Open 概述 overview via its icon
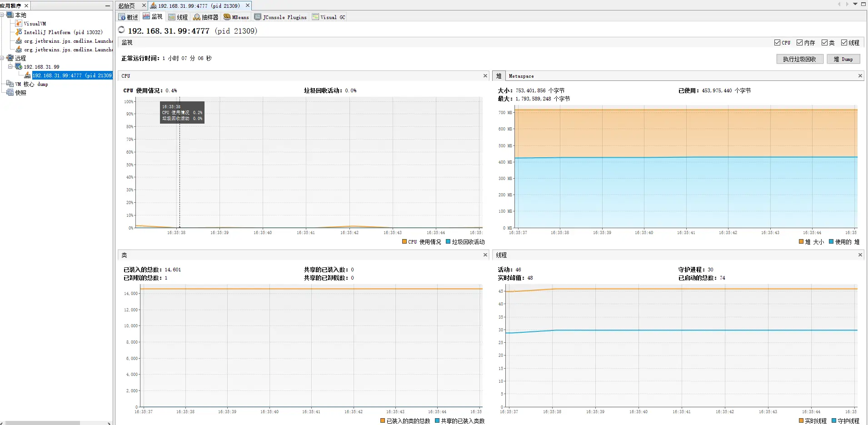This screenshot has width=868, height=425. (122, 17)
